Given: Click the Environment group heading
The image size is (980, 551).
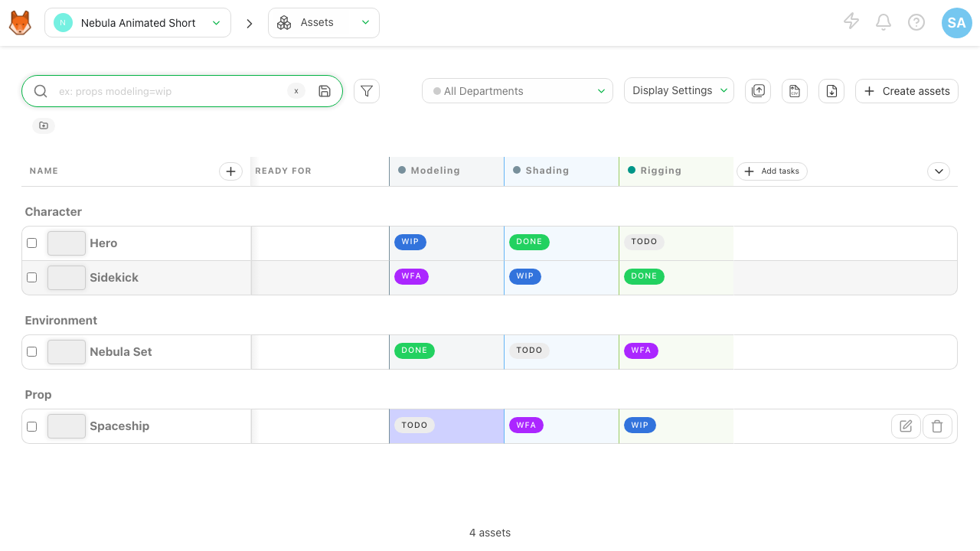Looking at the screenshot, I should [x=61, y=321].
